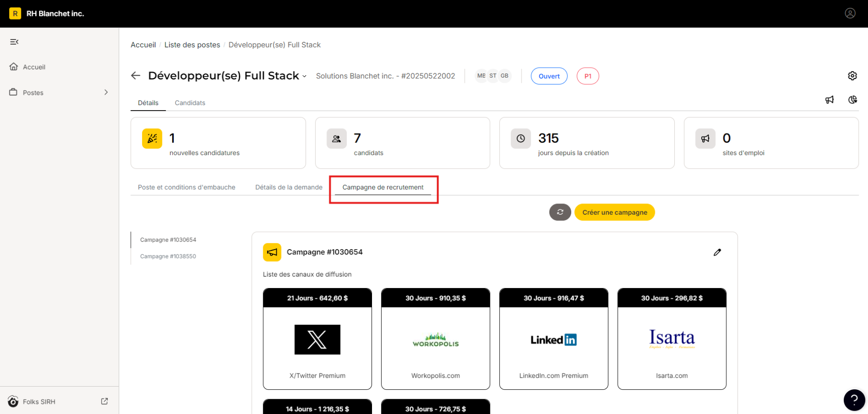Click the 14 Jours - 1 216,35 $ header
Screen dimensions: 868x414
click(317, 407)
